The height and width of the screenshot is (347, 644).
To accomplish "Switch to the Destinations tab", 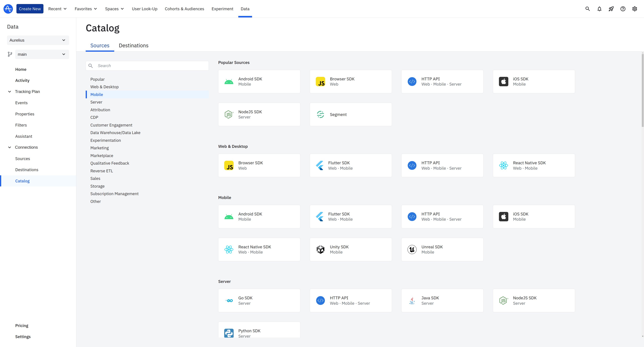I will pyautogui.click(x=133, y=45).
